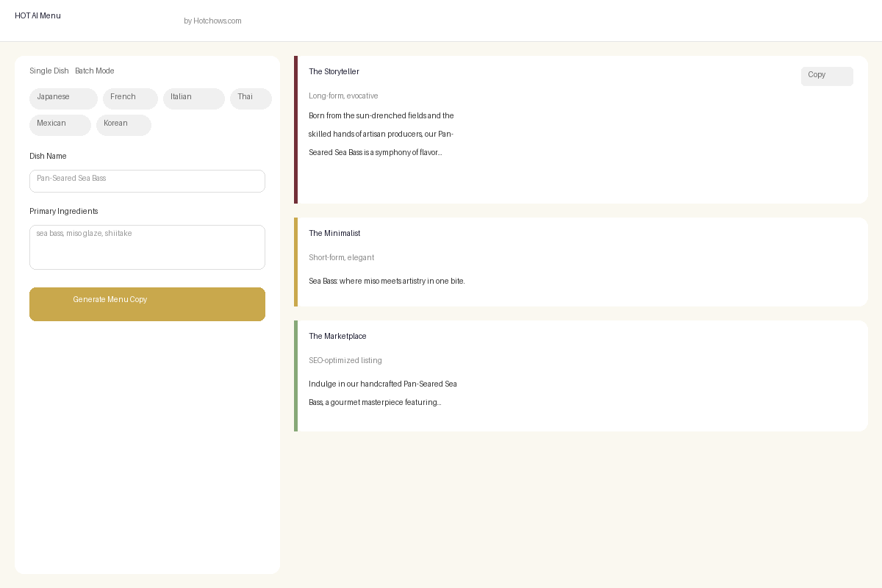Viewport: 882px width, 588px height.
Task: Open the by Hotchows.com link
Action: 212,21
